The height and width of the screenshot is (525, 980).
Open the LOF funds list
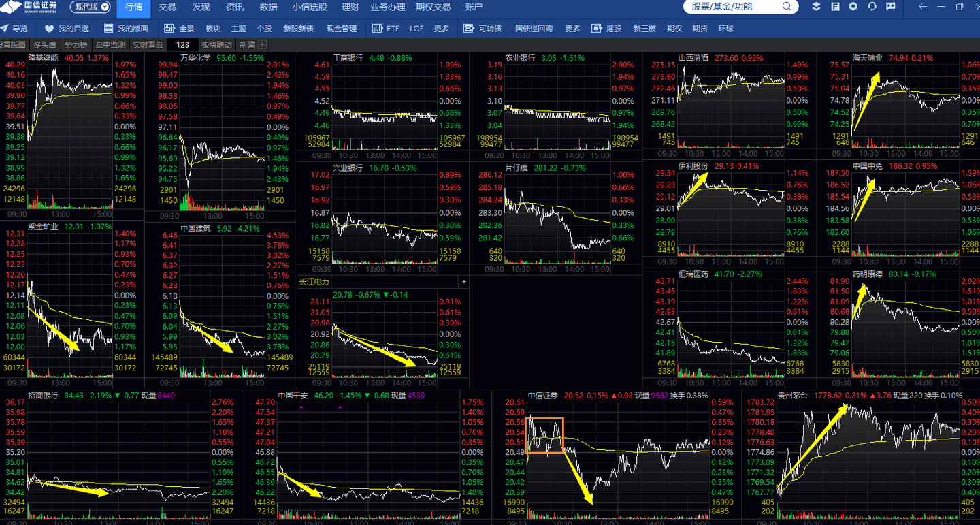[x=416, y=29]
